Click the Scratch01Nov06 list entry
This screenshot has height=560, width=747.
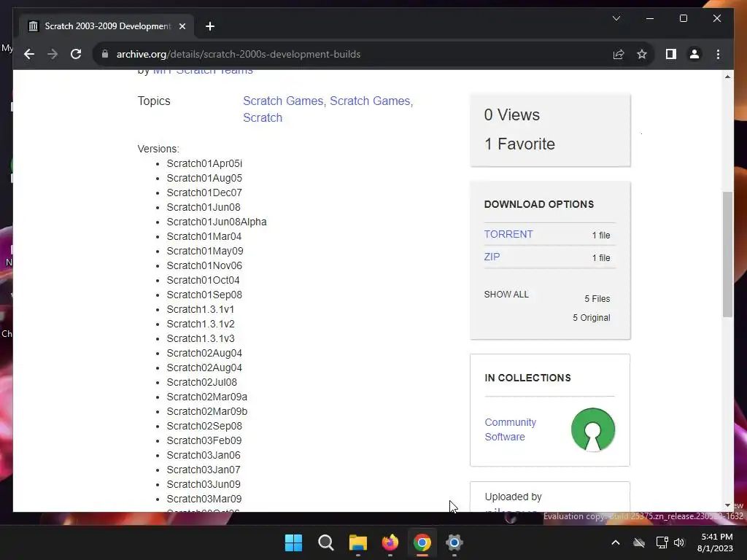[x=204, y=265]
